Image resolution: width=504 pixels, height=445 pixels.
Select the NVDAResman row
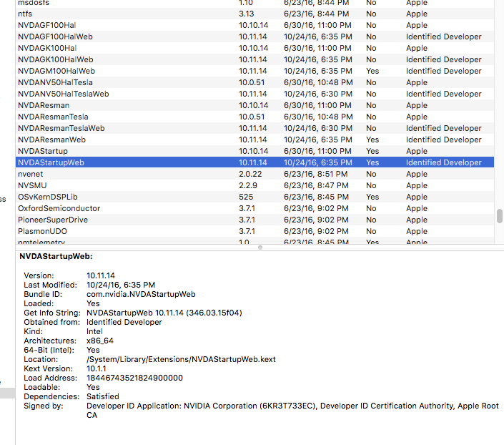255,106
